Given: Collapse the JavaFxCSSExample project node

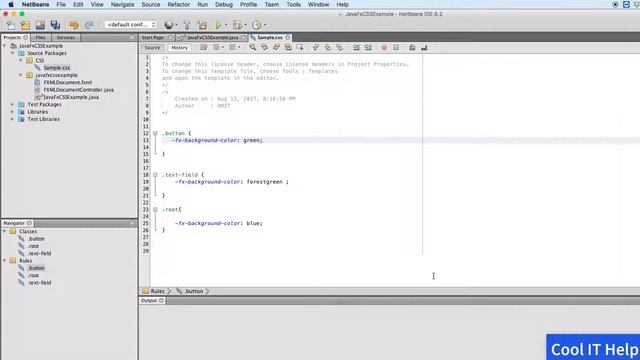Looking at the screenshot, I should click(x=5, y=46).
